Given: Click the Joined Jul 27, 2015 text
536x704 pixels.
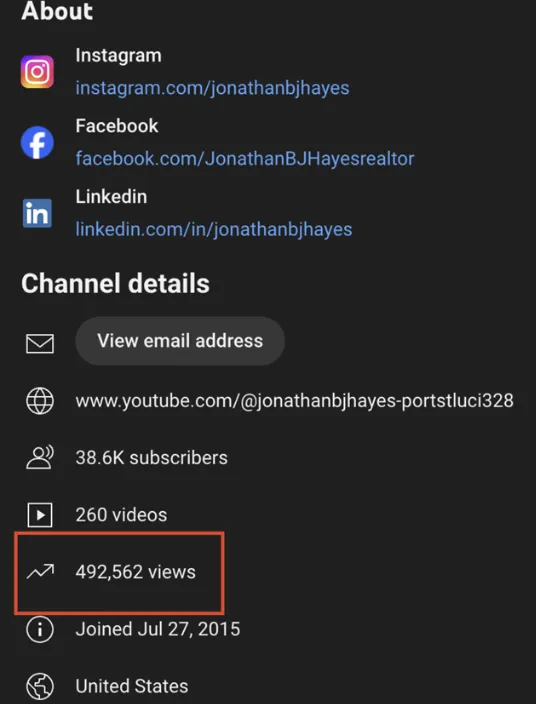Looking at the screenshot, I should pyautogui.click(x=158, y=629).
